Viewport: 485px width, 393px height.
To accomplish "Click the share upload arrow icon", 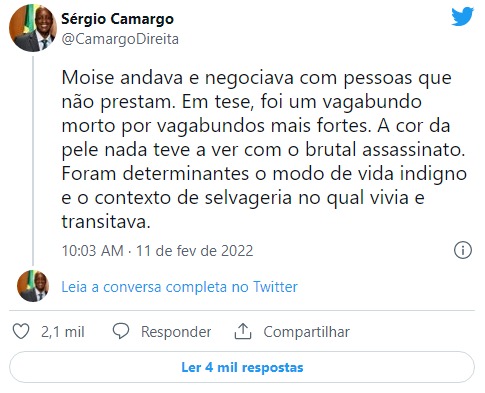I will 243,331.
